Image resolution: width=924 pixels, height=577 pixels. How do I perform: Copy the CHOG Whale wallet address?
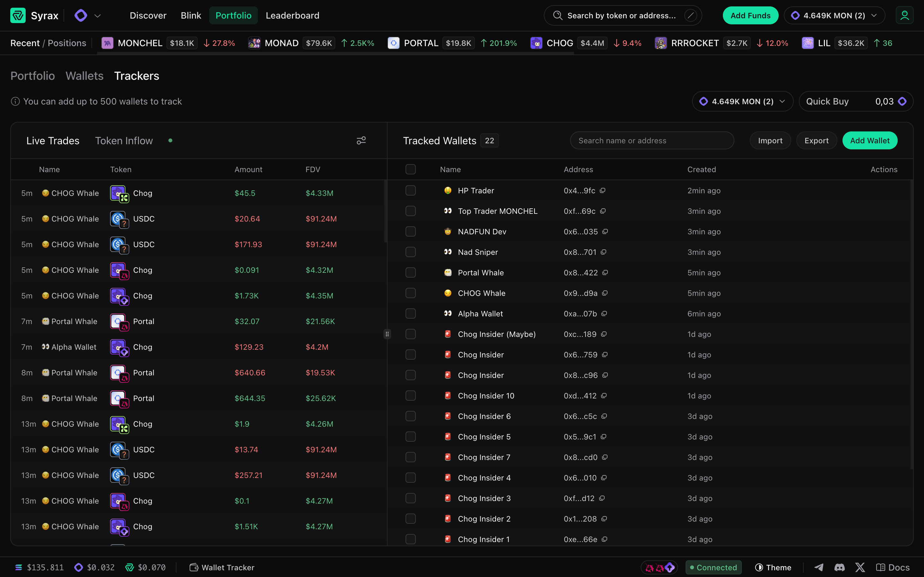[x=605, y=293]
